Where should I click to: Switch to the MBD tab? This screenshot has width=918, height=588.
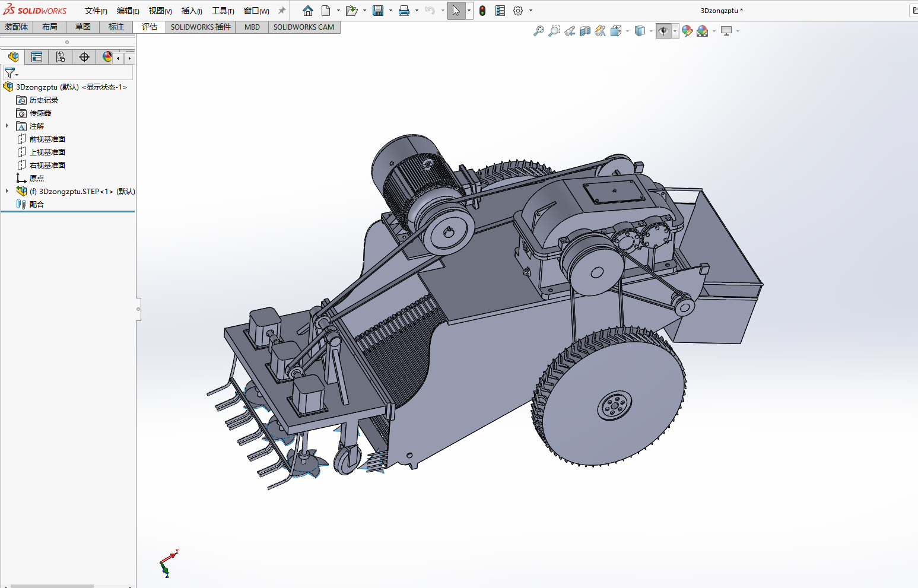252,27
